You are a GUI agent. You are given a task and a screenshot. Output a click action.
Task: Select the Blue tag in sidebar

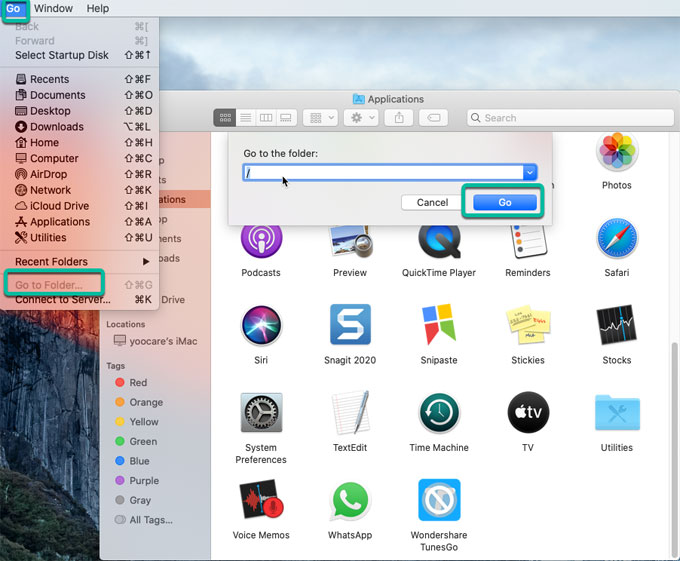click(x=132, y=461)
